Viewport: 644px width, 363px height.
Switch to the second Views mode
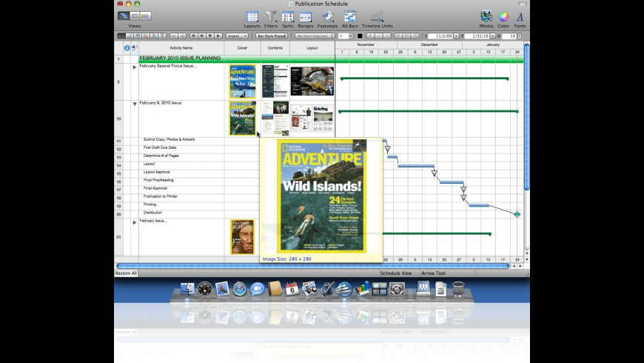pyautogui.click(x=134, y=16)
